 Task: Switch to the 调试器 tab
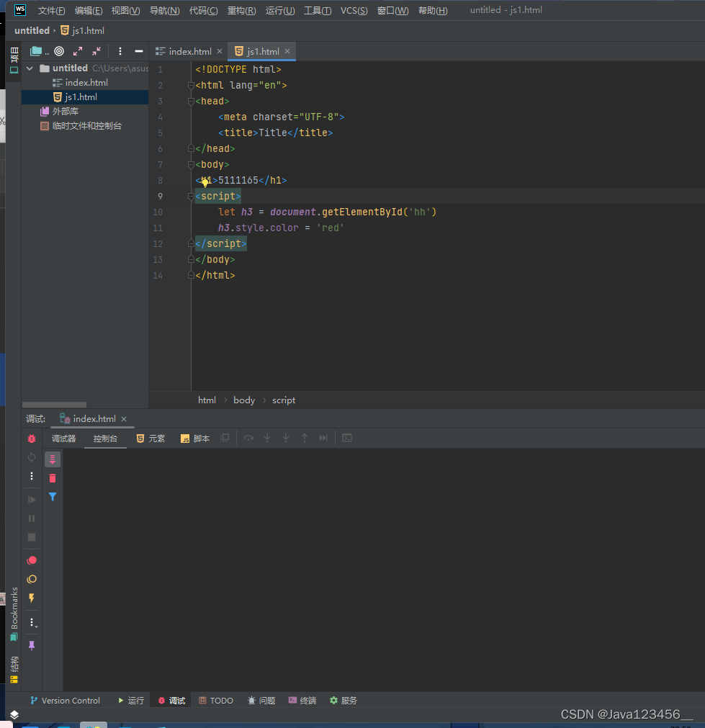pos(63,439)
